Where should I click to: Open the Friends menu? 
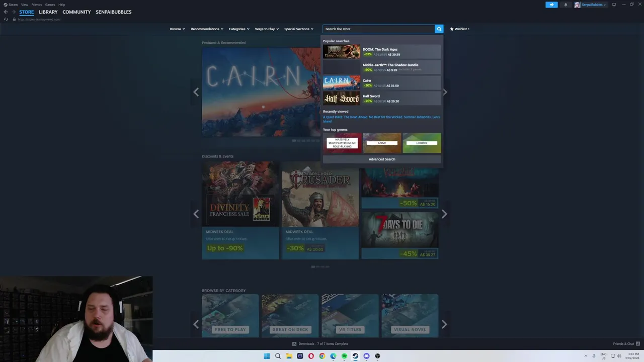pyautogui.click(x=37, y=5)
